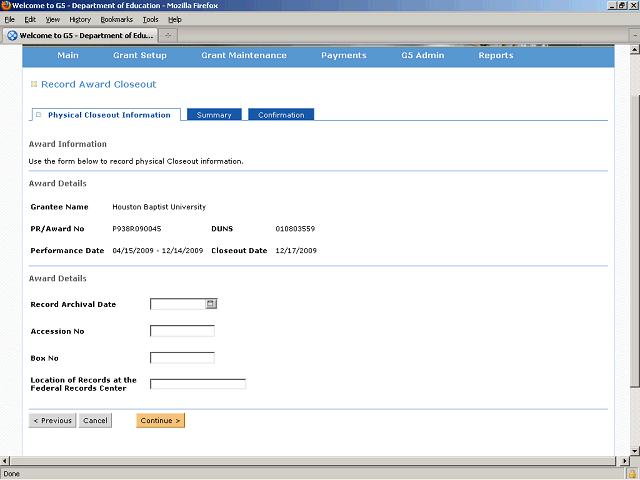Close the Firefox window
Screen dimensions: 640x480
632,5
